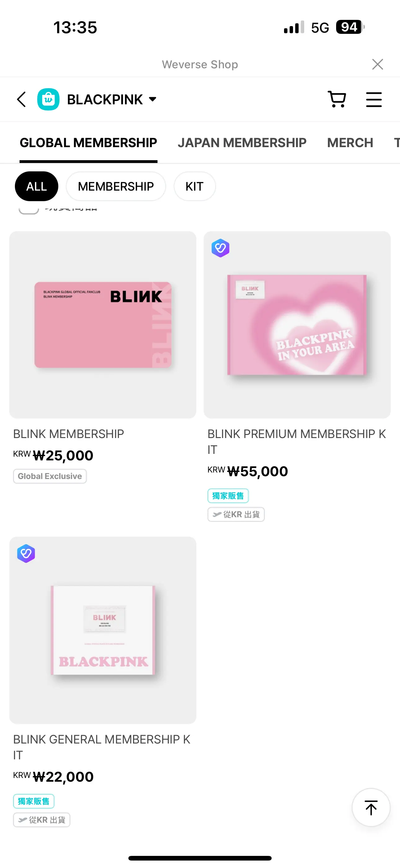Tap the Weverse Shop bag logo
400x868 pixels.
pos(48,99)
